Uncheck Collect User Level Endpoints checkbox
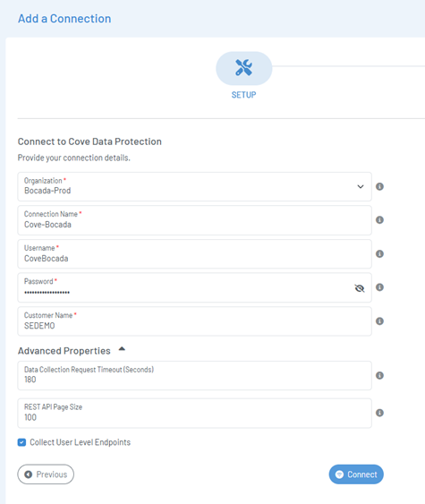425x504 pixels. [21, 442]
